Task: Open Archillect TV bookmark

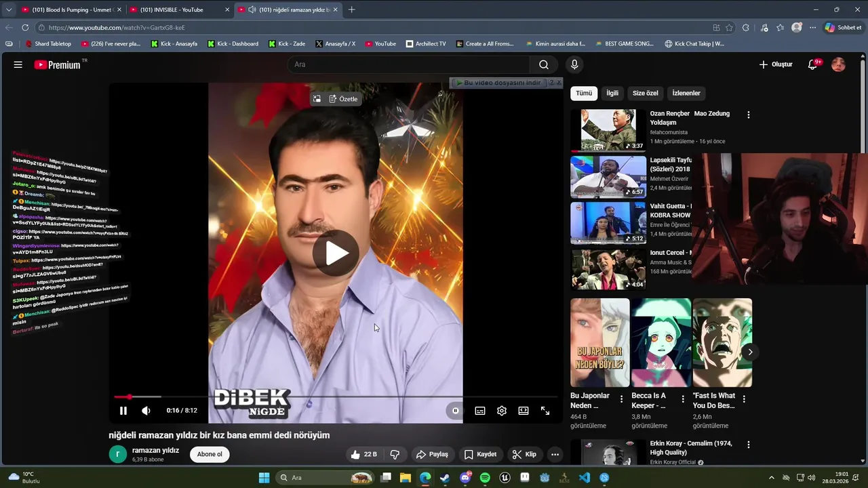Action: pyautogui.click(x=426, y=44)
